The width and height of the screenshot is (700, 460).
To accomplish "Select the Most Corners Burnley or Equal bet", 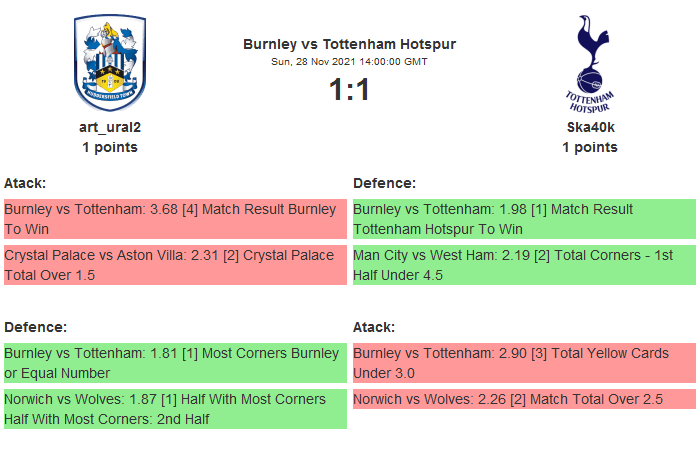I will pyautogui.click(x=175, y=363).
